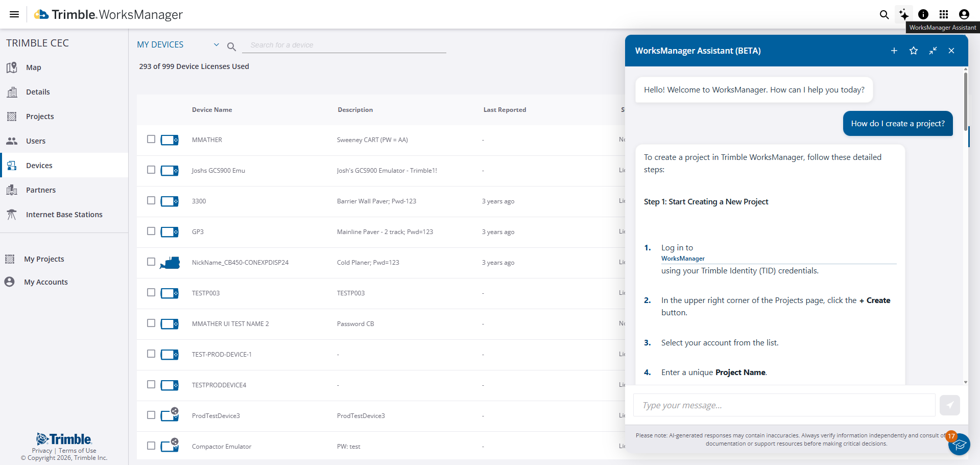This screenshot has width=980, height=465.
Task: Click the MMATHER device icon
Action: click(x=170, y=140)
